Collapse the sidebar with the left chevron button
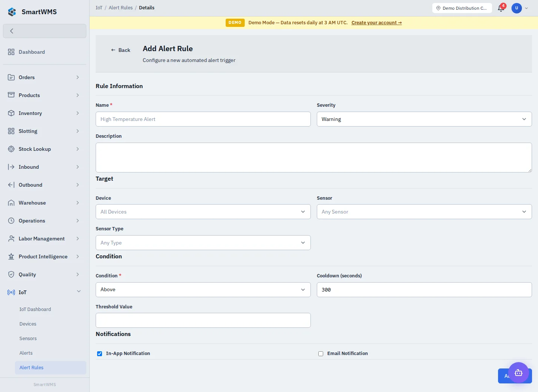The width and height of the screenshot is (538, 392). click(44, 31)
